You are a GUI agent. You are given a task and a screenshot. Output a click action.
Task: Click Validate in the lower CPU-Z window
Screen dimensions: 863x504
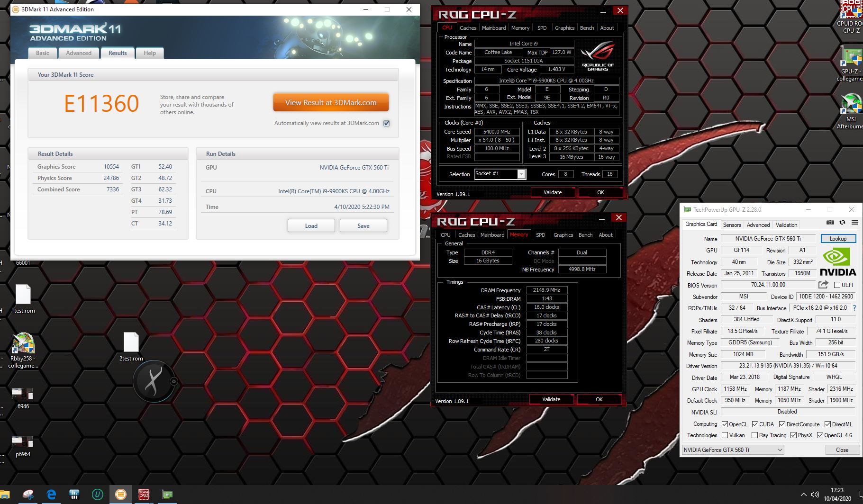coord(551,399)
